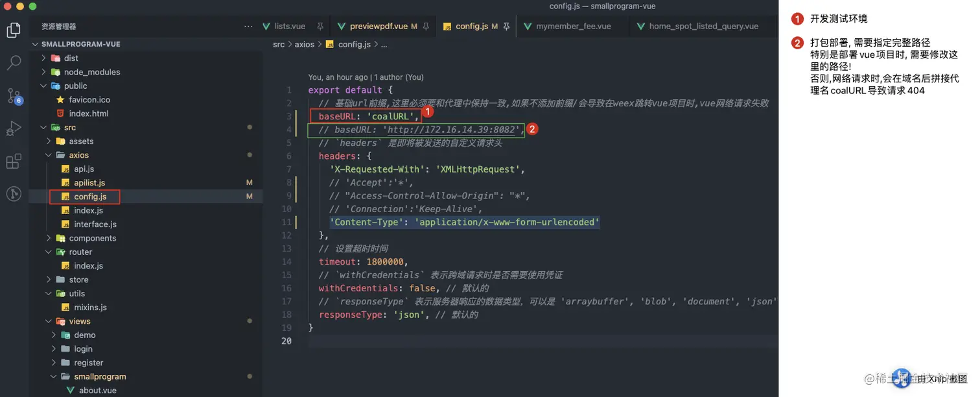Switch to the home_spot_listed_query.vue tab
Screen dimensions: 980x397
(x=703, y=27)
